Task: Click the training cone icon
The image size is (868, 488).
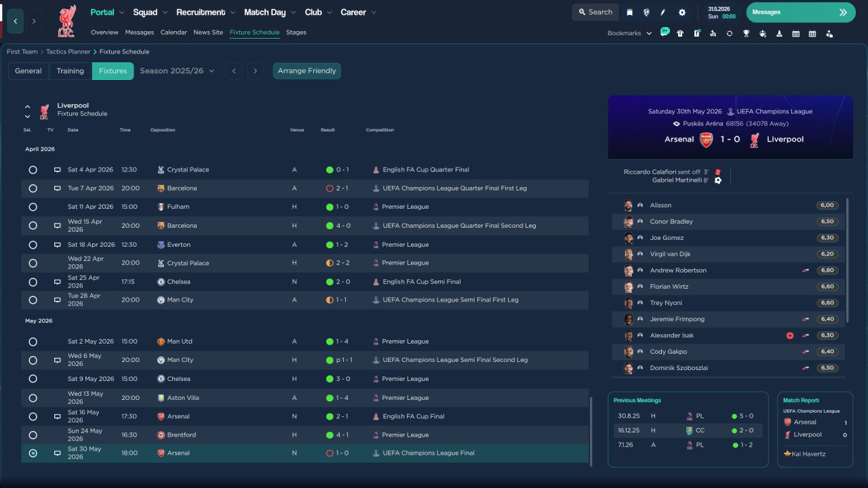Action: (779, 33)
